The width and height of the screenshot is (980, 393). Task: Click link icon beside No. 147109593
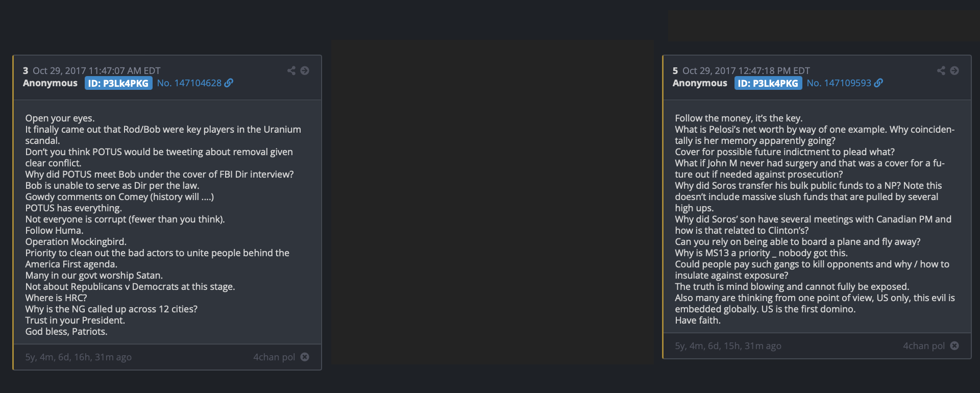click(x=879, y=83)
